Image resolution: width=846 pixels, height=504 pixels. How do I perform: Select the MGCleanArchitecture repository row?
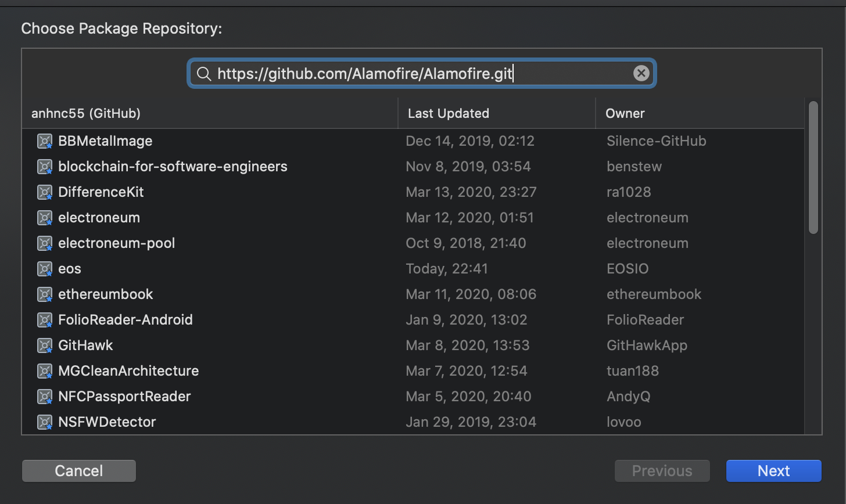coord(128,371)
